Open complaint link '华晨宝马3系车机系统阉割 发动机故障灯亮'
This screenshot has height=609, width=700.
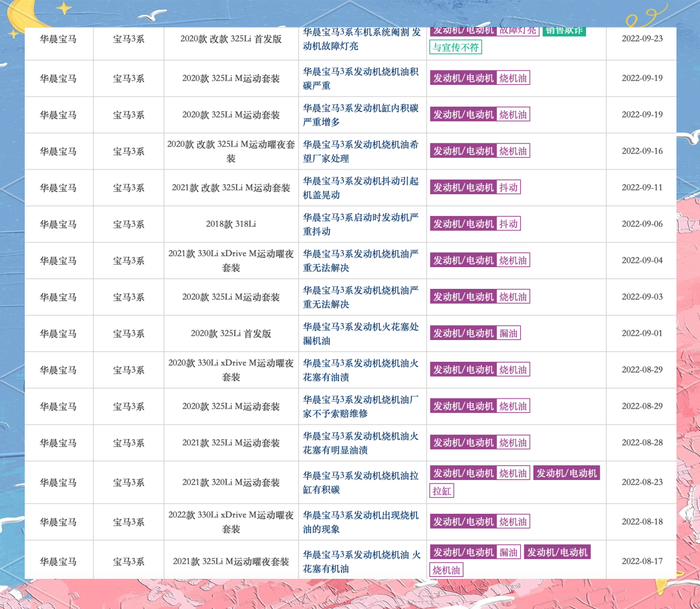click(x=361, y=39)
